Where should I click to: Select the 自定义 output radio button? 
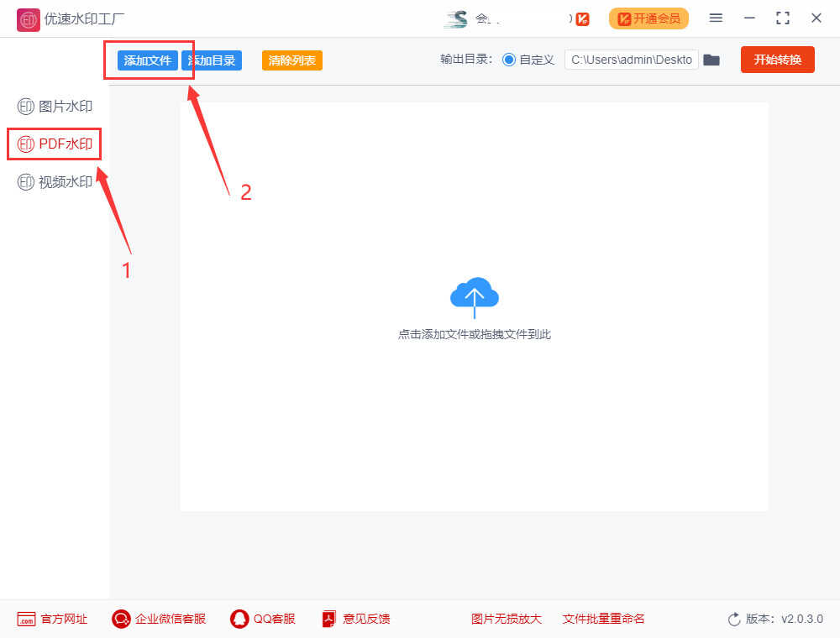509,60
